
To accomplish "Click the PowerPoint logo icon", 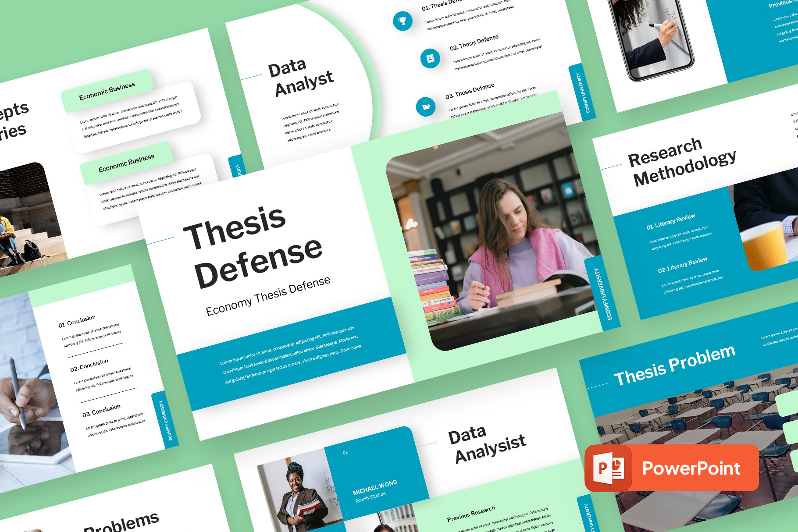I will [x=609, y=468].
